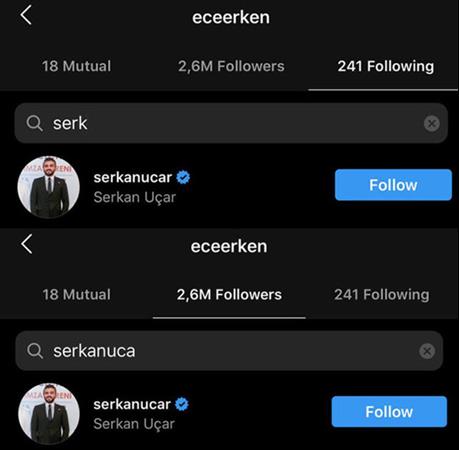
Task: Open the top Serkan Uçar profile picture
Action: point(49,187)
